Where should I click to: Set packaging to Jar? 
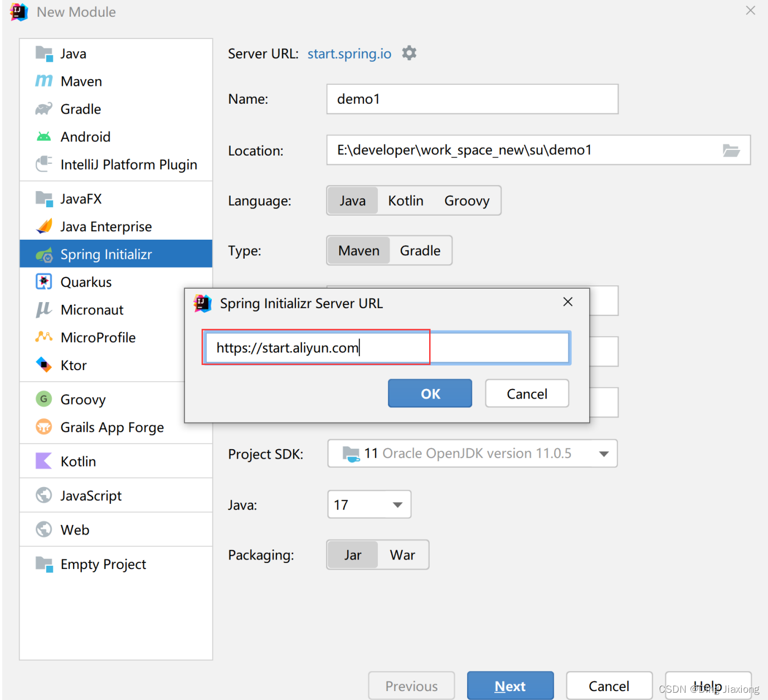tap(353, 555)
